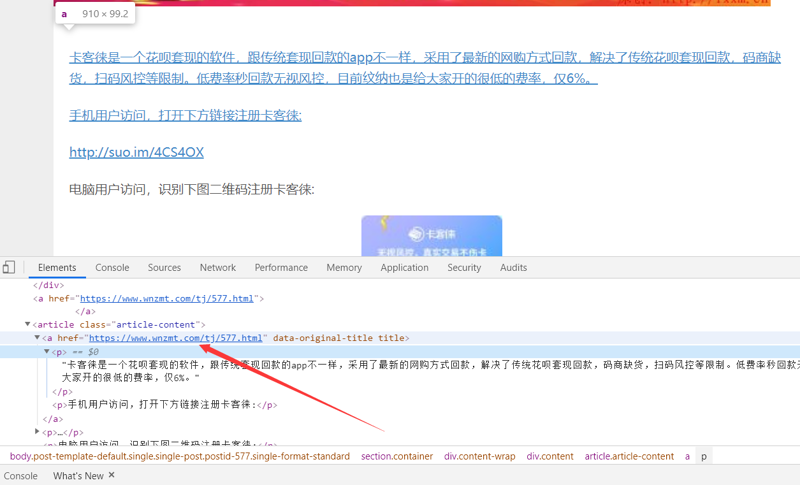800x485 pixels.
Task: Select the "a" breadcrumb in the path bar
Action: tap(687, 456)
